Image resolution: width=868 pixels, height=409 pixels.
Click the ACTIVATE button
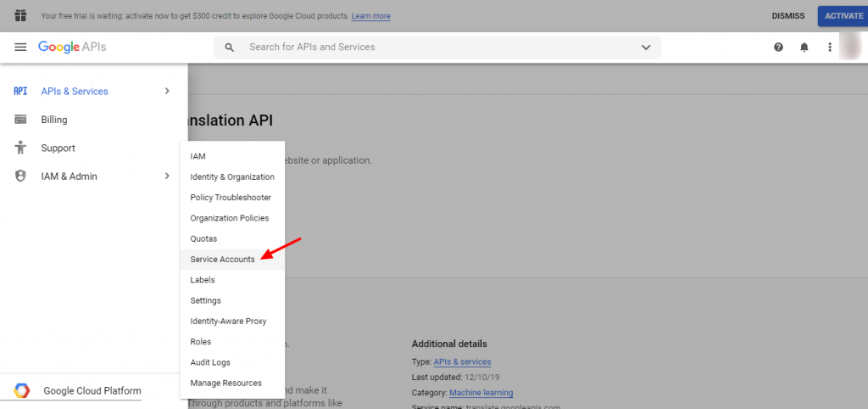pos(843,16)
